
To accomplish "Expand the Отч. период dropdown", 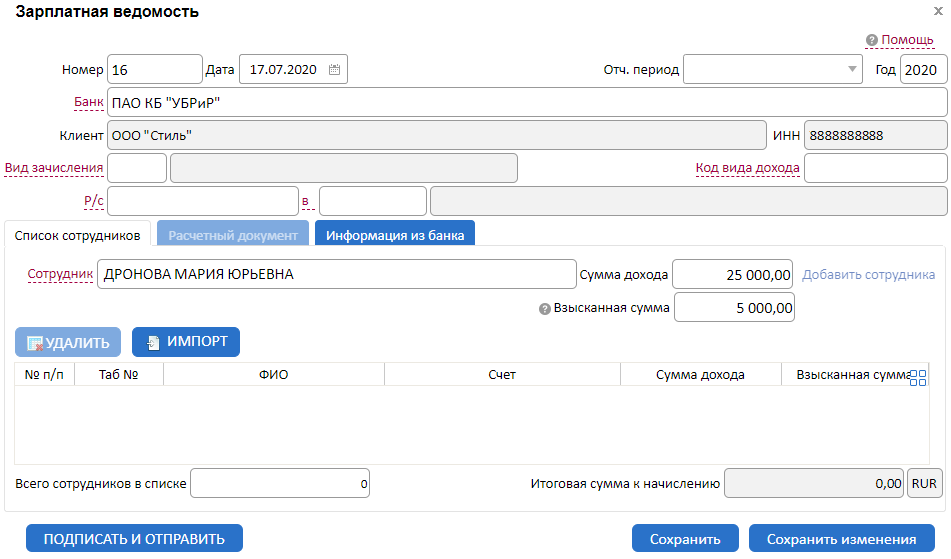I will (852, 70).
